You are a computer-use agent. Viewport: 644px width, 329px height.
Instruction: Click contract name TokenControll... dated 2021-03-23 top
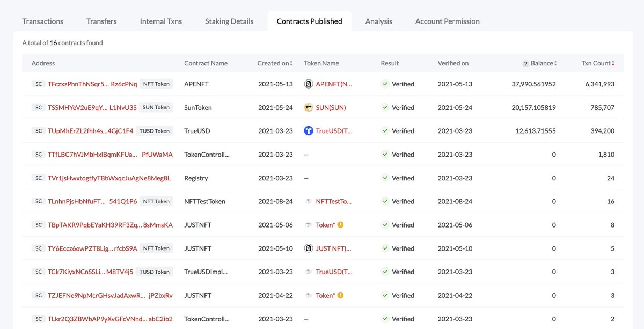tap(207, 155)
